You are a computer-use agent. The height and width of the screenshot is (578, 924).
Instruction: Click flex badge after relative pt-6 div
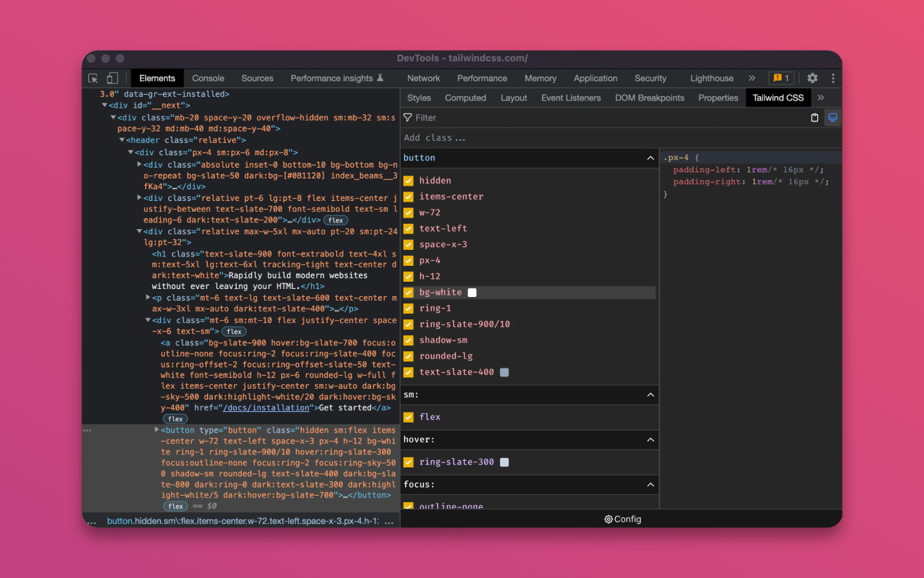335,220
